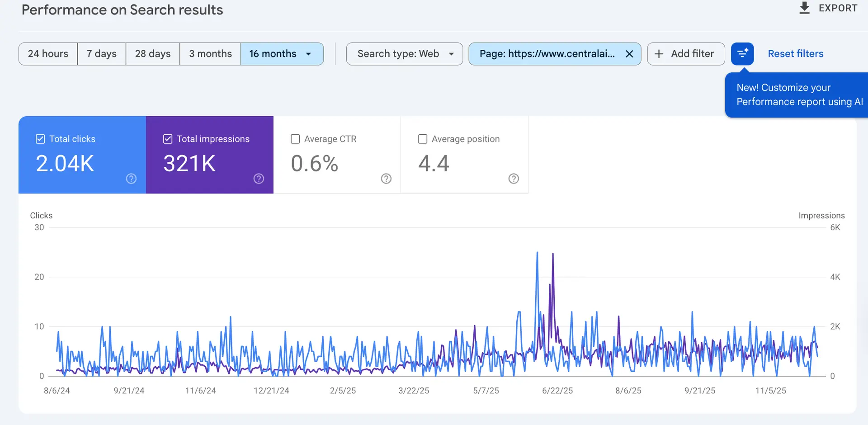Uncheck the Total clicks checkbox
Screen dimensions: 868x425
[x=40, y=139]
